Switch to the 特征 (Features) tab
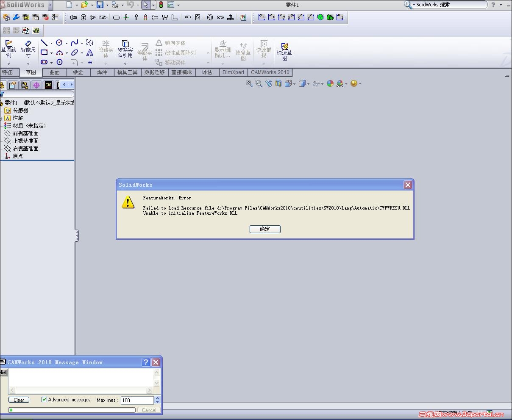The image size is (512, 420). click(7, 72)
